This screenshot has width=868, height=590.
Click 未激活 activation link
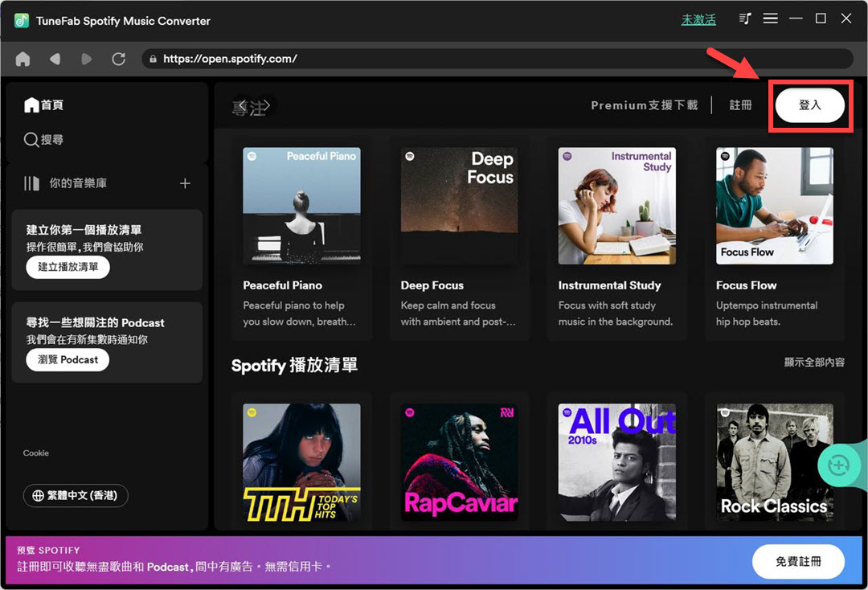pyautogui.click(x=698, y=20)
